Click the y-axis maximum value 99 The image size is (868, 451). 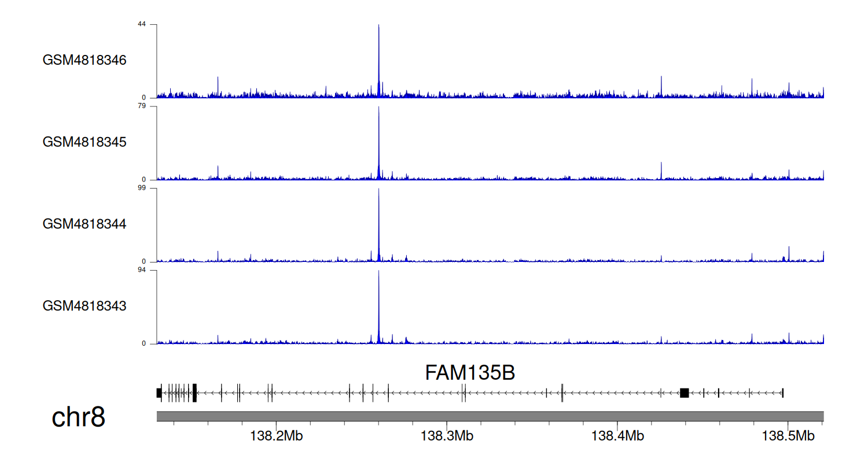coord(142,188)
